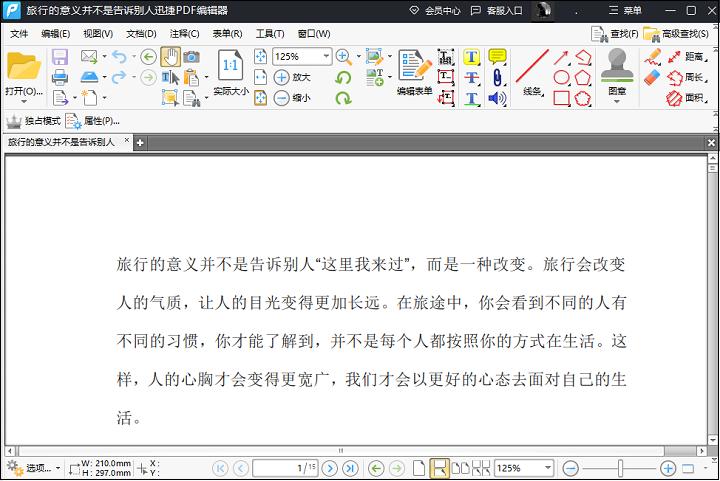The image size is (720, 481).
Task: Go to the next page
Action: pyautogui.click(x=329, y=468)
